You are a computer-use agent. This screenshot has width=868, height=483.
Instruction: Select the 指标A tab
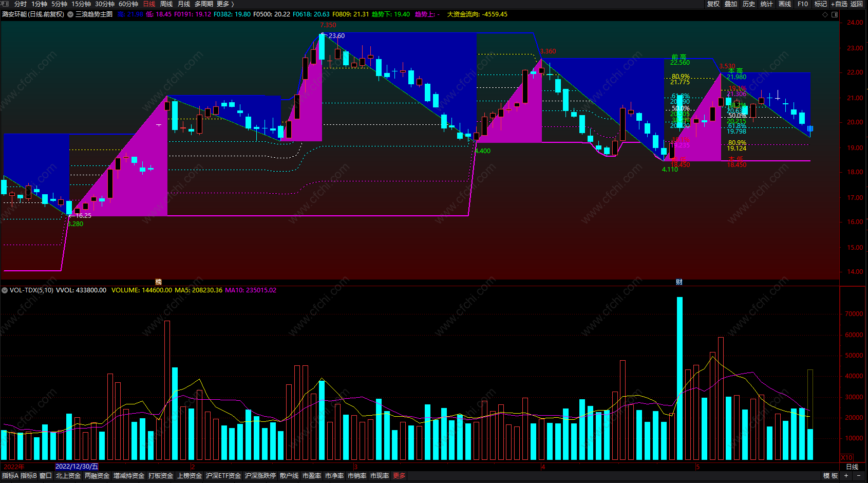pos(10,476)
